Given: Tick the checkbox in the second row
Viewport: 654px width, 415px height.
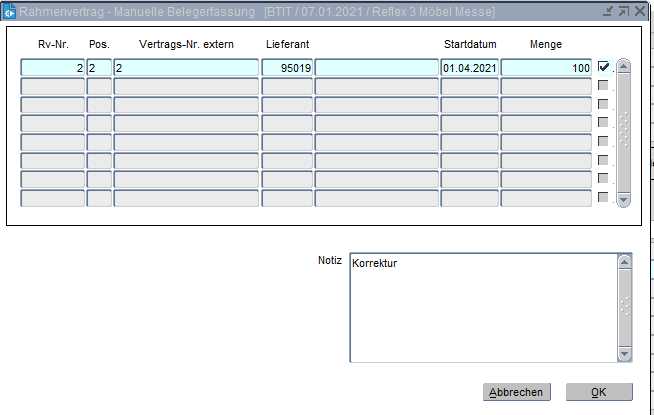Looking at the screenshot, I should click(603, 86).
